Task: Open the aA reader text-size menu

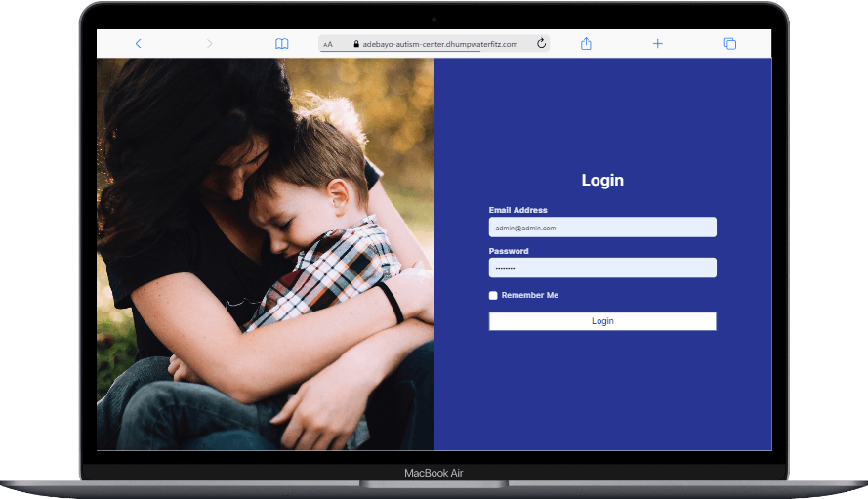Action: (328, 44)
